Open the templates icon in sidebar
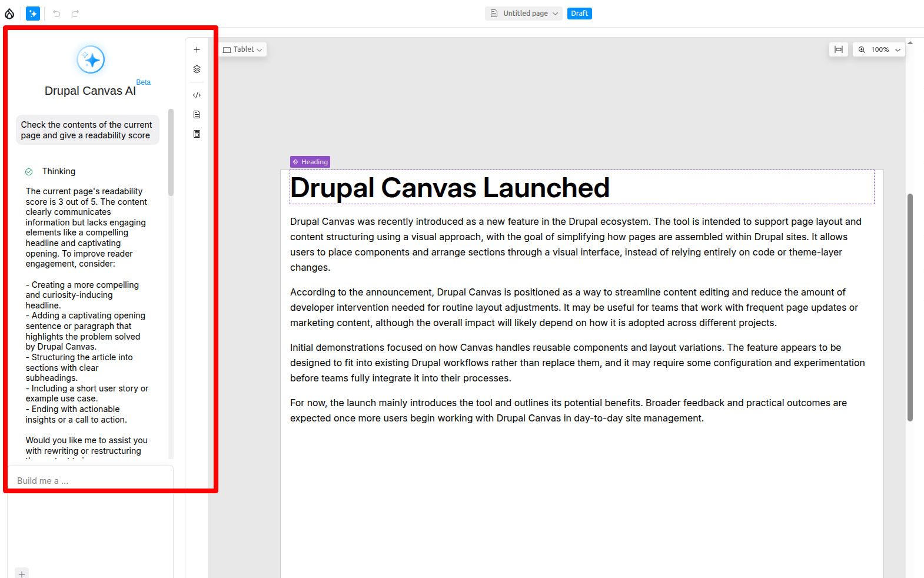Viewport: 924px width, 578px height. (197, 134)
